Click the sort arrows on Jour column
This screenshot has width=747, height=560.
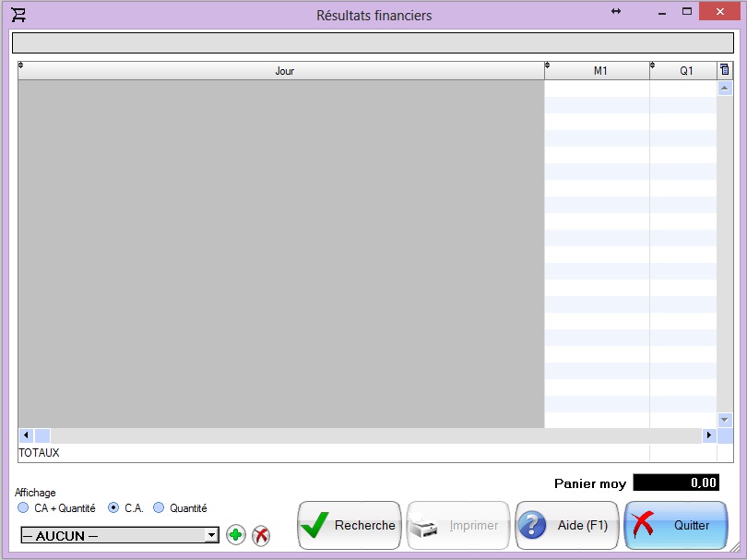coord(21,66)
